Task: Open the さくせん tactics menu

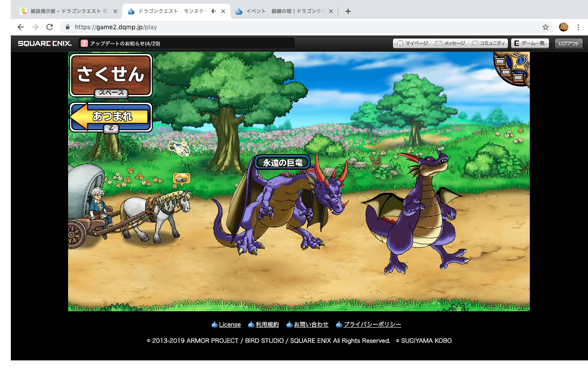Action: point(110,75)
